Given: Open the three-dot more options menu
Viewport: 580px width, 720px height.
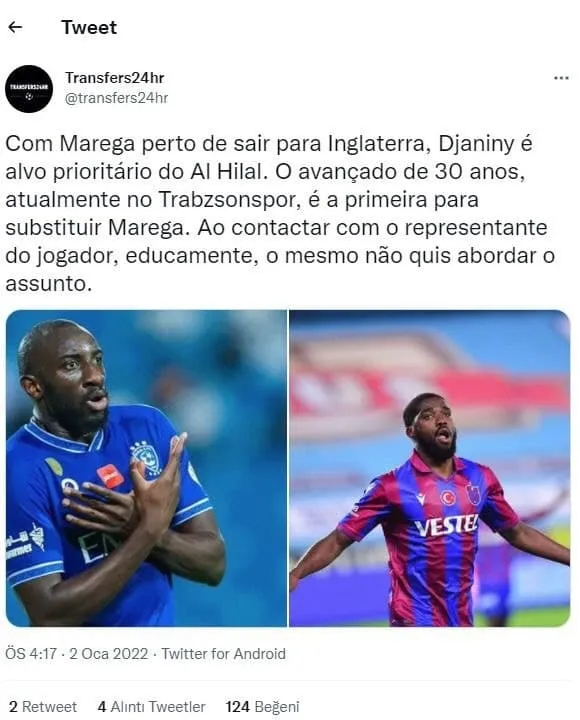Looking at the screenshot, I should pos(561,78).
